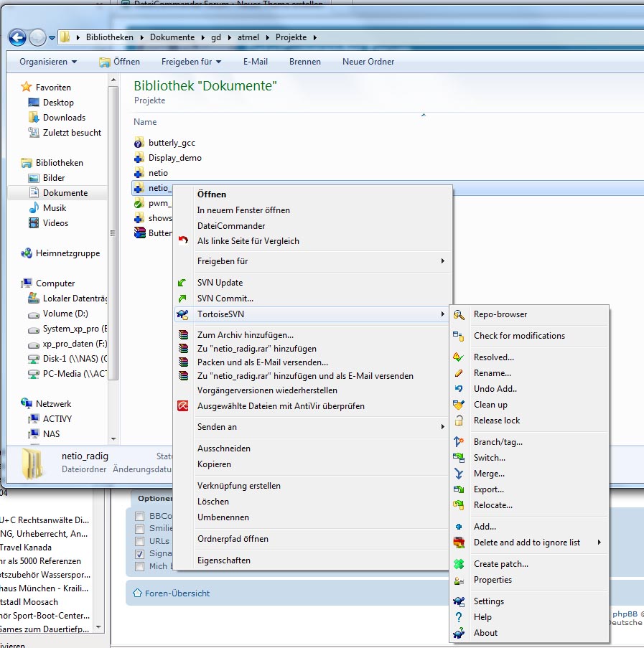Click the Branch/tag icon
Image resolution: width=644 pixels, height=648 pixels.
[459, 442]
